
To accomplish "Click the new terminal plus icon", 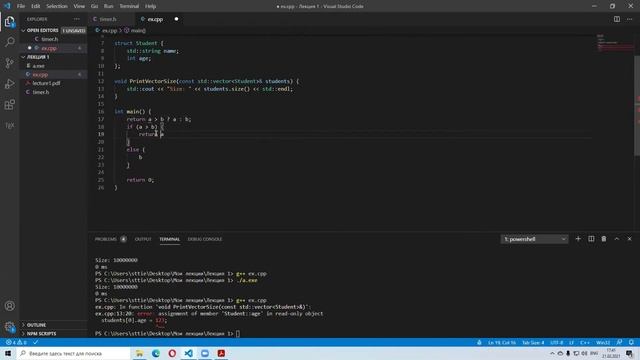I will (x=578, y=239).
